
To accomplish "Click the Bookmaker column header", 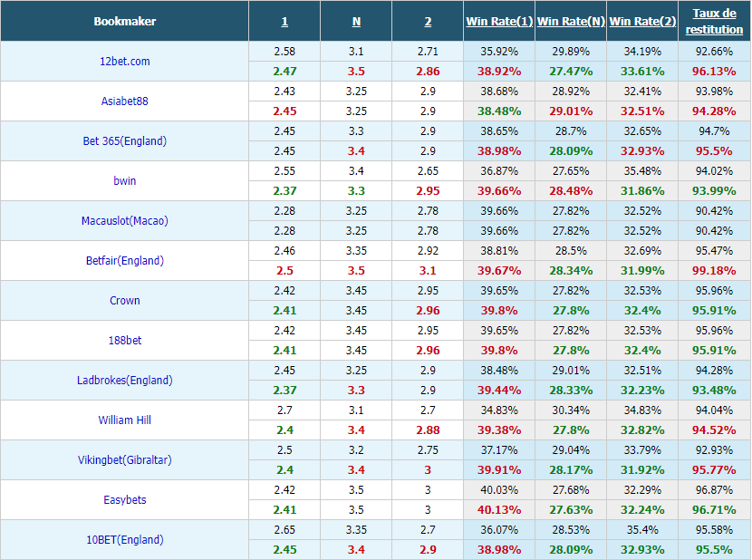I will point(125,22).
